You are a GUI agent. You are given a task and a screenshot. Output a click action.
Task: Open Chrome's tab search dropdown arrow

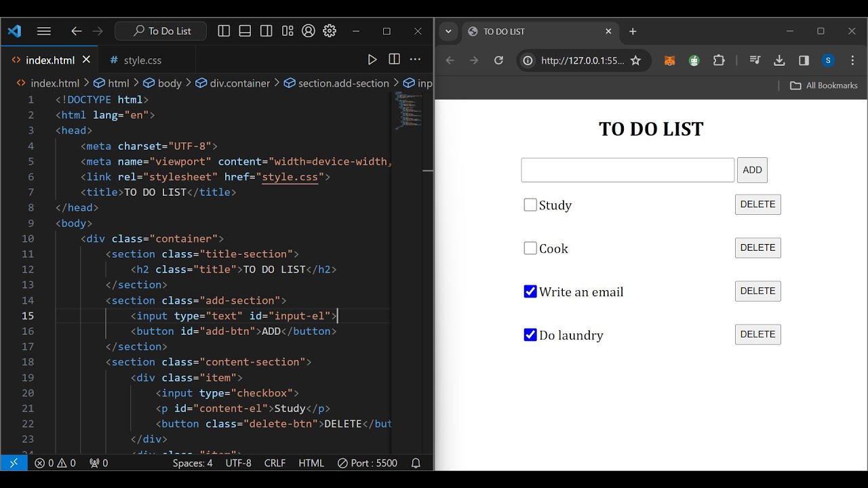click(448, 31)
